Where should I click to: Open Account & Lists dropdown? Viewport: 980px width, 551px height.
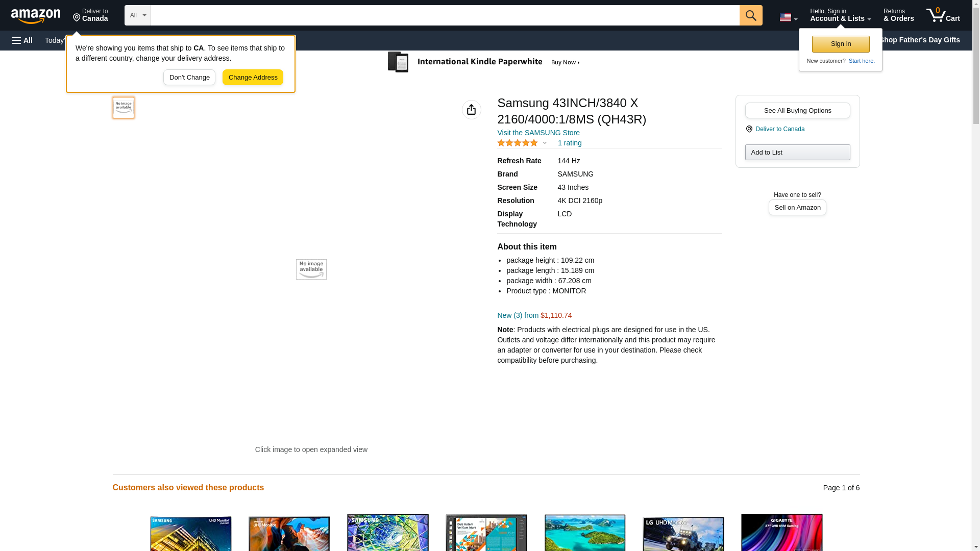840,15
